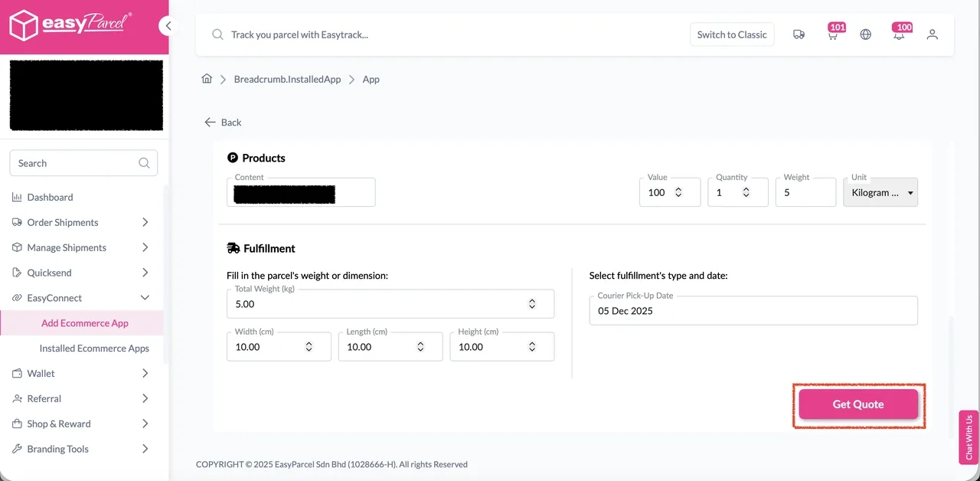980x481 pixels.
Task: Click the Wallet icon in sidebar
Action: click(16, 373)
